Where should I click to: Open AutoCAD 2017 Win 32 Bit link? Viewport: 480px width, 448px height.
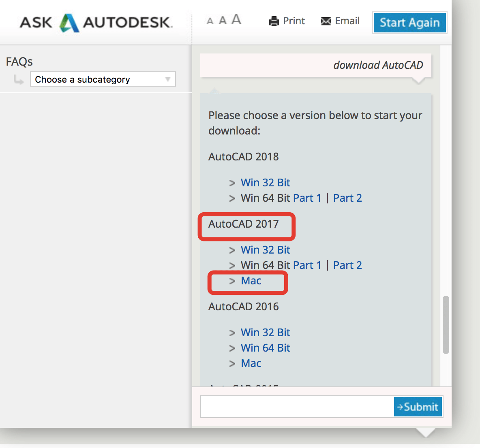click(266, 250)
